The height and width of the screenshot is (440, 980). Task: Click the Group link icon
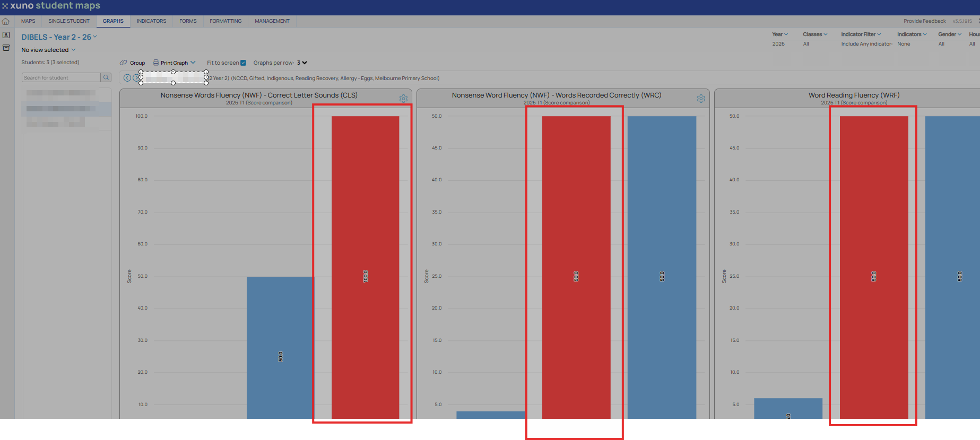(x=123, y=63)
